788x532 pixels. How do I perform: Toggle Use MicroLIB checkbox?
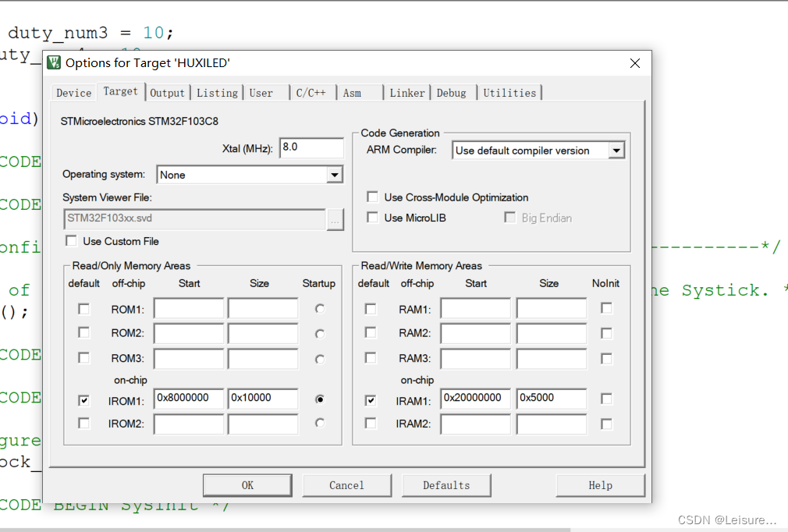click(x=372, y=218)
